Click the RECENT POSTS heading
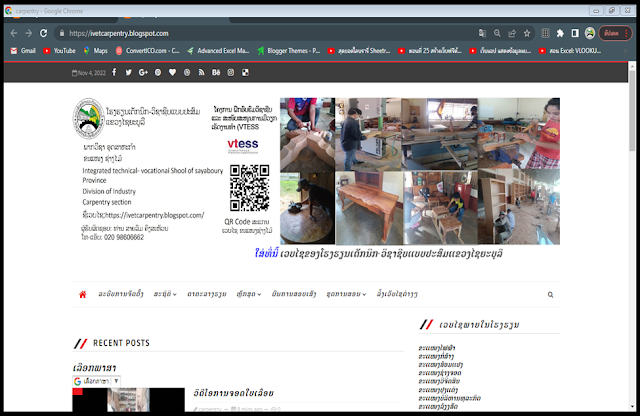640x416 pixels. click(x=121, y=343)
